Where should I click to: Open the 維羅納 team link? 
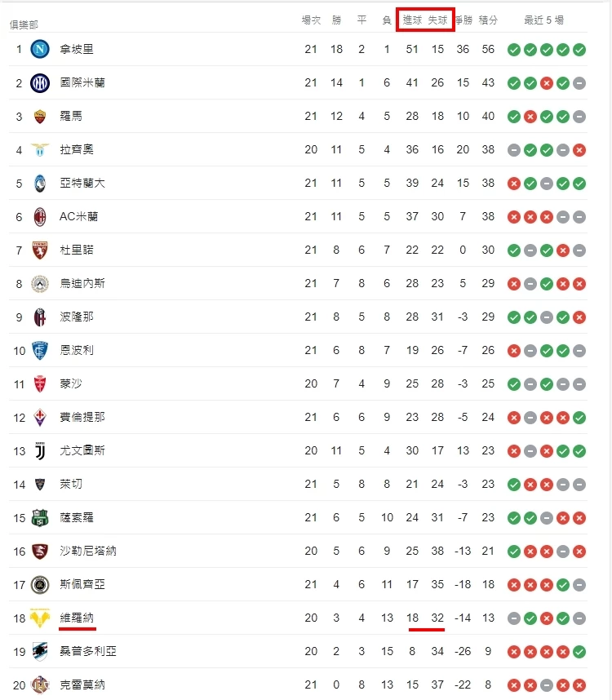tap(77, 618)
